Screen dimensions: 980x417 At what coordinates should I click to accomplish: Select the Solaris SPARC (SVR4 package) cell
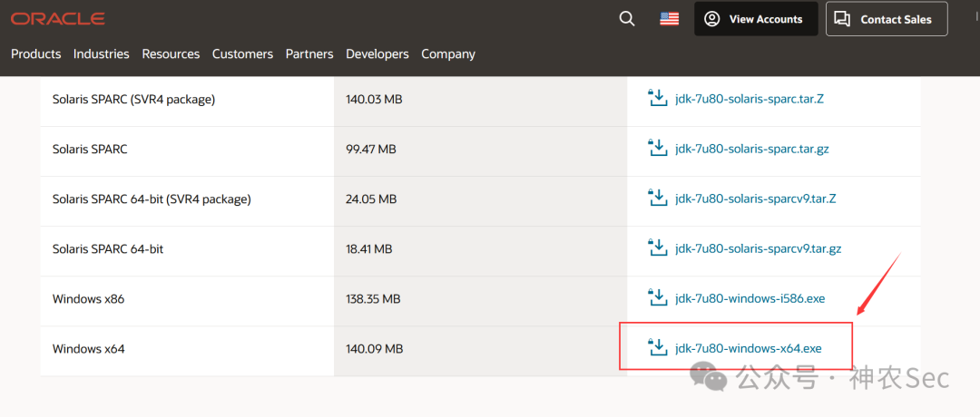(187, 102)
